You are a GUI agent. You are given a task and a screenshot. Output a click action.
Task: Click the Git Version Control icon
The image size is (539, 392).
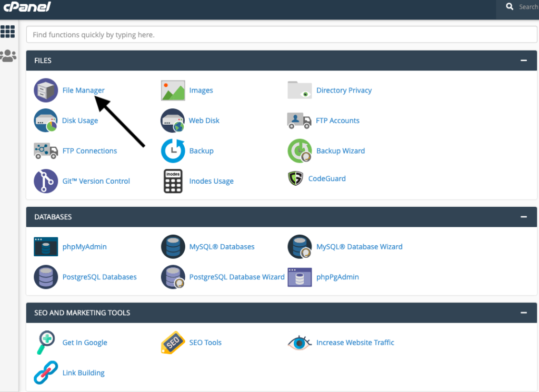tap(46, 181)
